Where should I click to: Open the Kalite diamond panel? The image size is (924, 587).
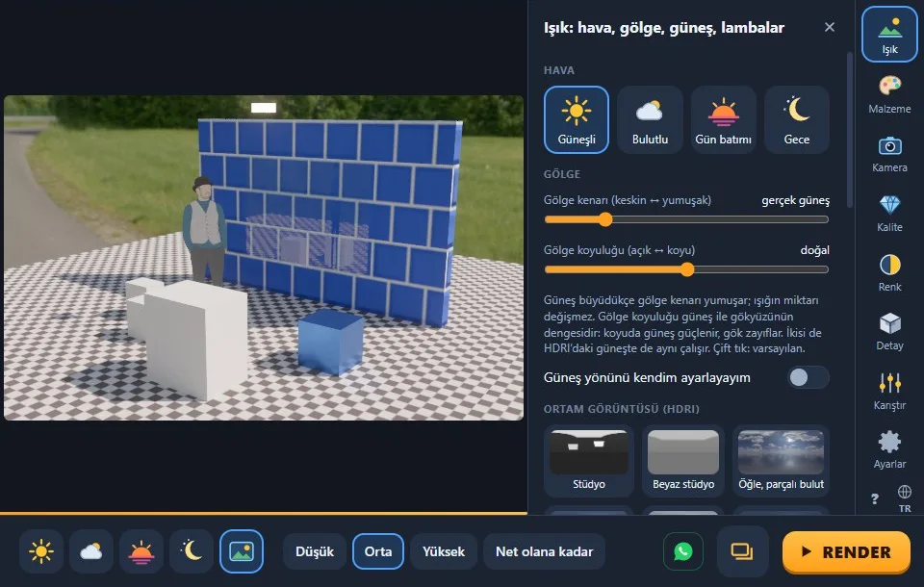pos(889,213)
